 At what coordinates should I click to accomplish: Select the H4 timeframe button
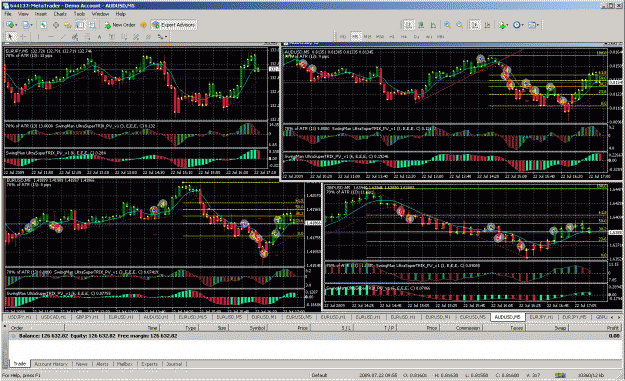coord(404,37)
